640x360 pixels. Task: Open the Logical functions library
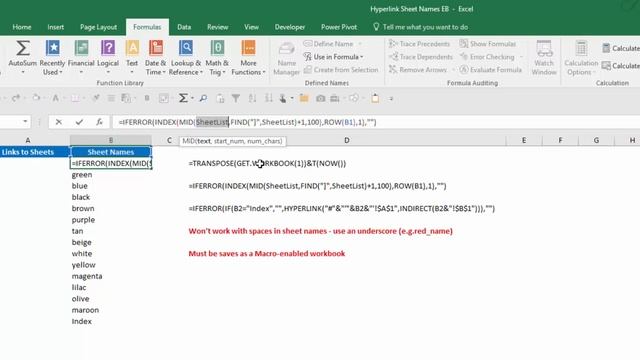click(108, 58)
